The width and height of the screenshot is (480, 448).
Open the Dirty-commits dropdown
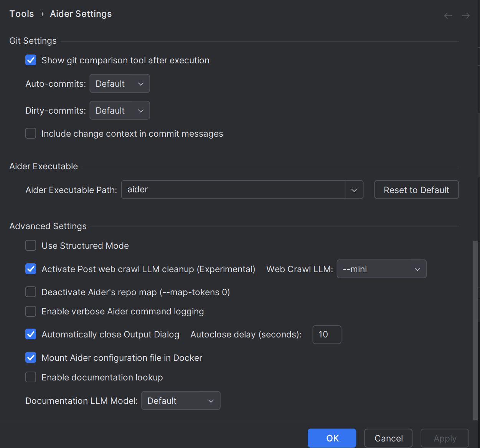pyautogui.click(x=120, y=111)
